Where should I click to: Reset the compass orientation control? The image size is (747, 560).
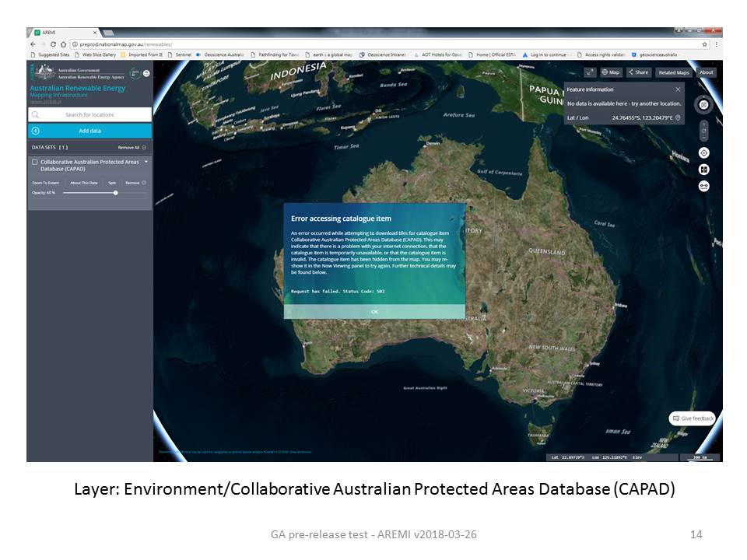703,105
